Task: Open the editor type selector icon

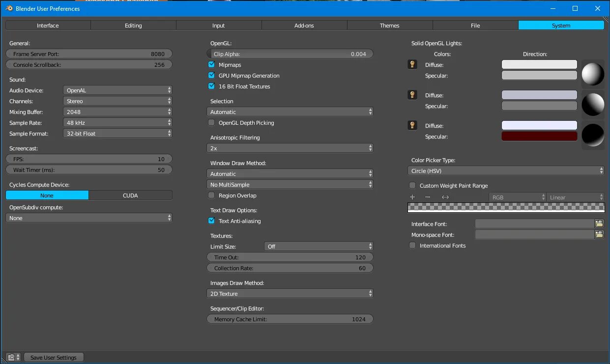Action: [13, 357]
